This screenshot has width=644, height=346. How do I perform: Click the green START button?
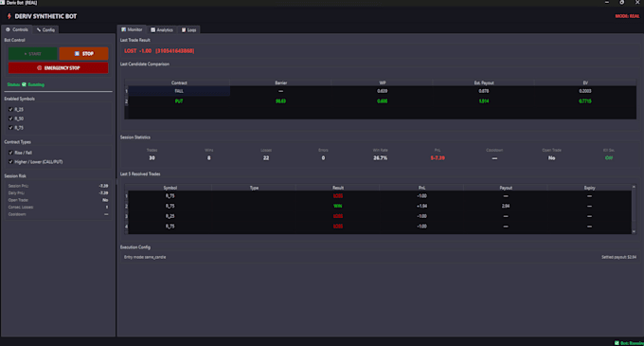pyautogui.click(x=33, y=53)
